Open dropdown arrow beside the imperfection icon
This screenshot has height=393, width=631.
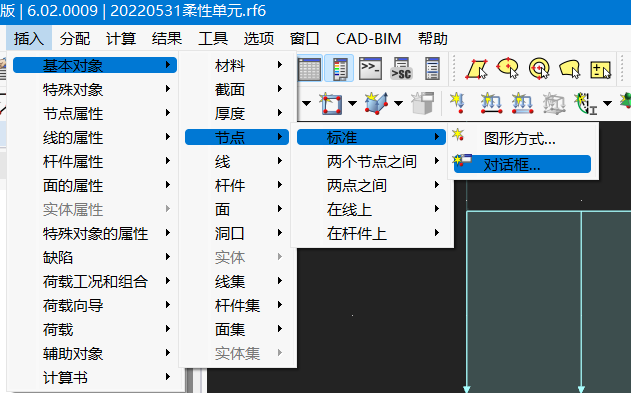pyautogui.click(x=608, y=104)
